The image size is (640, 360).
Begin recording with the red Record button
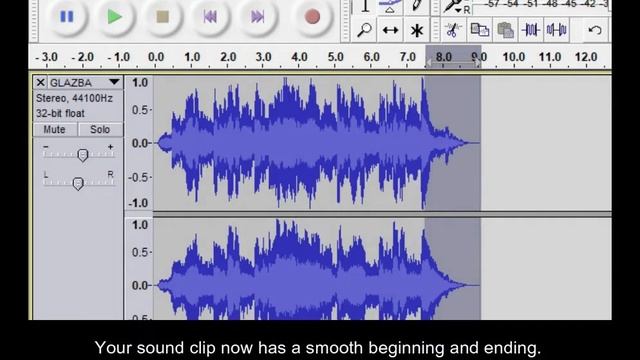click(x=312, y=17)
